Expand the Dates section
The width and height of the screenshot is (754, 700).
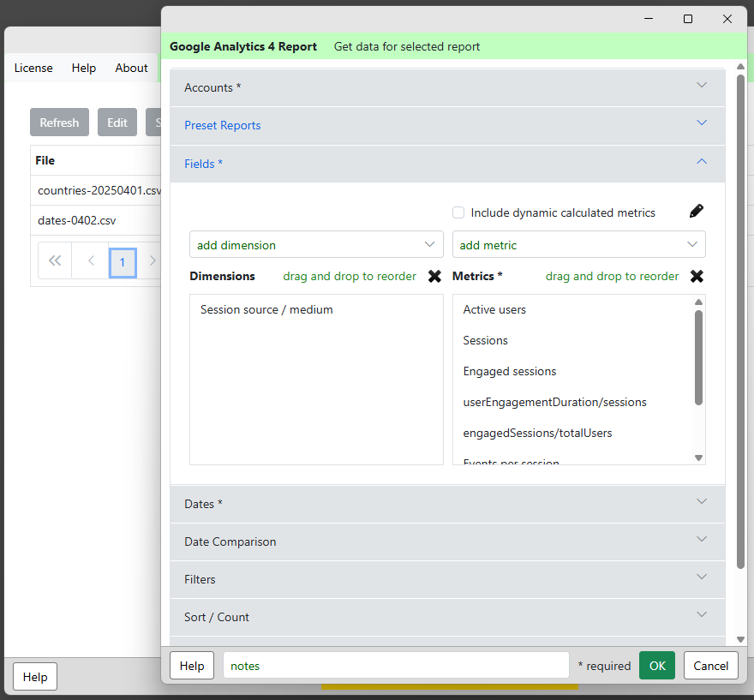pyautogui.click(x=447, y=504)
